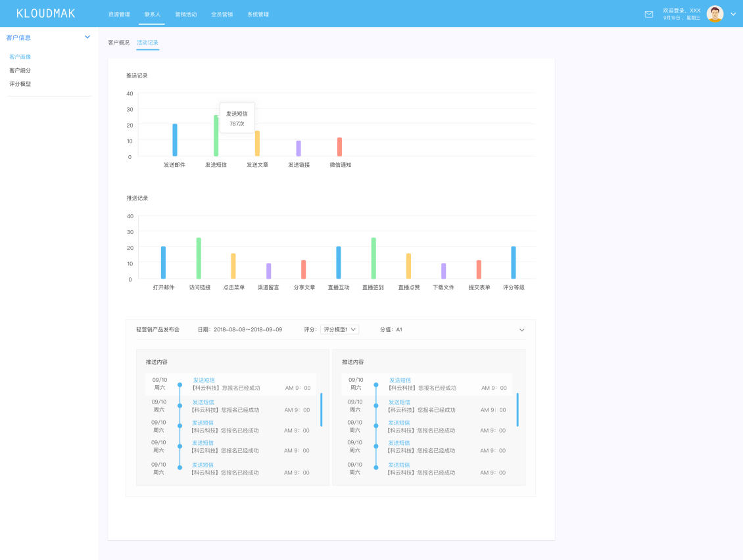Click the yellow 点击菜单 bar
Screen dimensions: 743x560
[x=233, y=266]
